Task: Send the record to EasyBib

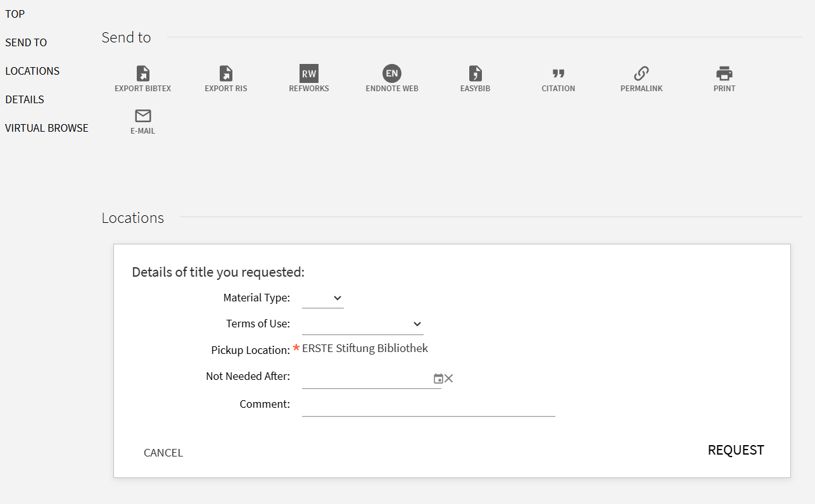Action: click(475, 73)
